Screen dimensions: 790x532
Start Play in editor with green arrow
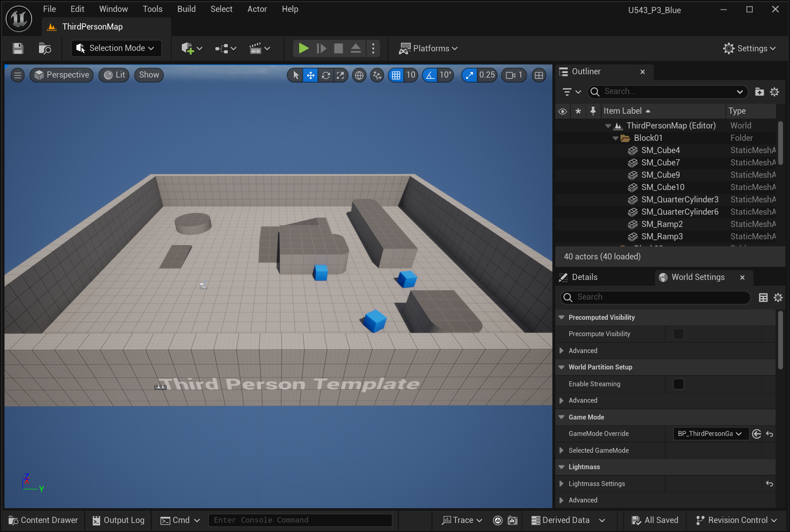pos(303,48)
